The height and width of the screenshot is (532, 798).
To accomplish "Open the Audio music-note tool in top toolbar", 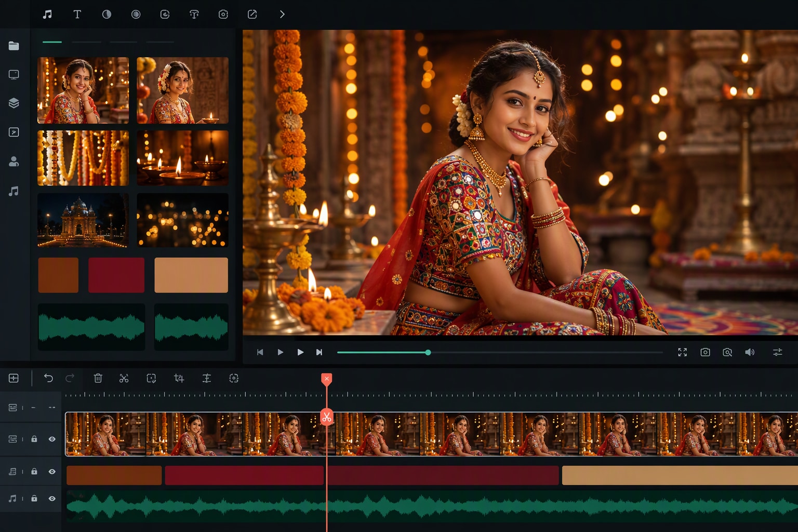I will [x=47, y=14].
